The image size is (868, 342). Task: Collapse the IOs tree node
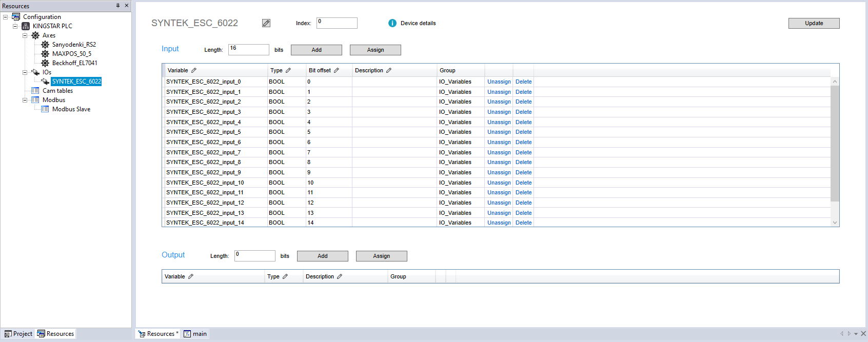25,72
